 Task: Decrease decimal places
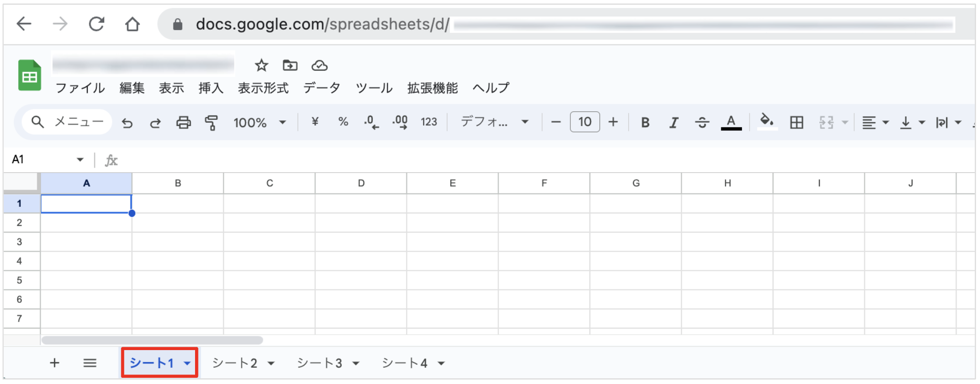pos(371,122)
